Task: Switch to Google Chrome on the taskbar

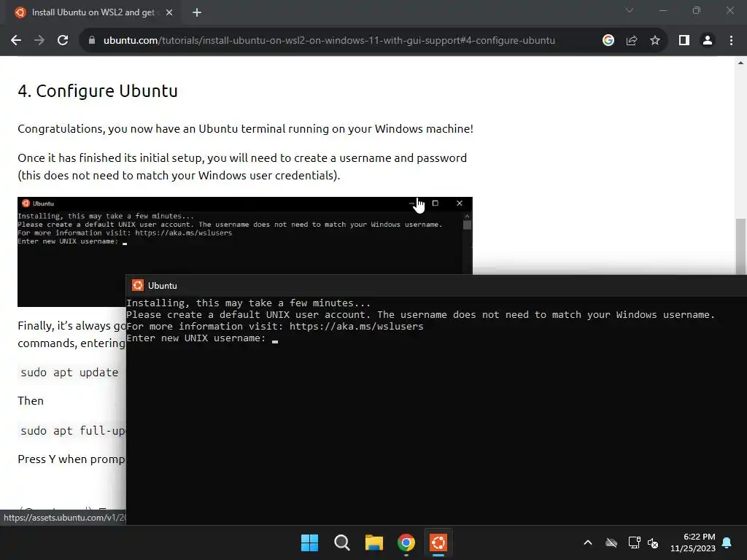Action: click(406, 542)
